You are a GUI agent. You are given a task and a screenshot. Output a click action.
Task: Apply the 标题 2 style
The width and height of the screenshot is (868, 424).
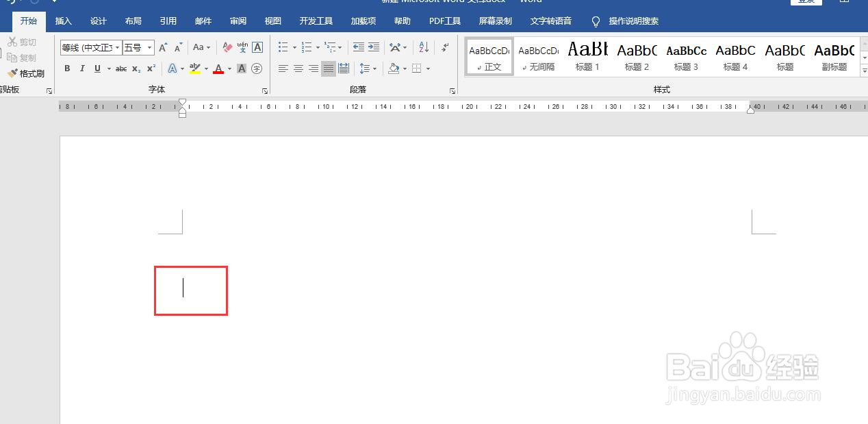click(x=637, y=56)
